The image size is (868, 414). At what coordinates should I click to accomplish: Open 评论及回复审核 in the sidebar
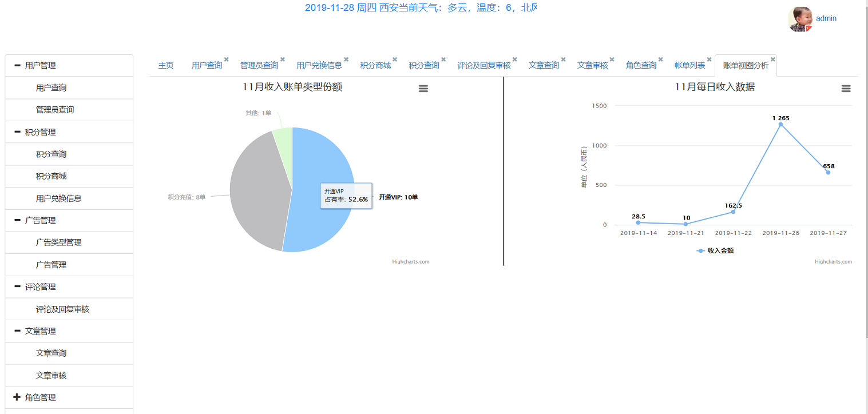click(x=62, y=309)
